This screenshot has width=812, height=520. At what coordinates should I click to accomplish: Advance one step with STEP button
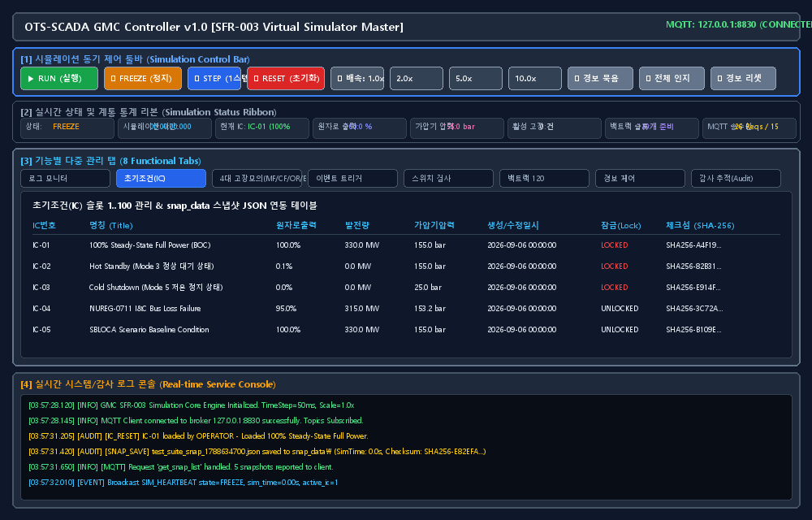214,79
